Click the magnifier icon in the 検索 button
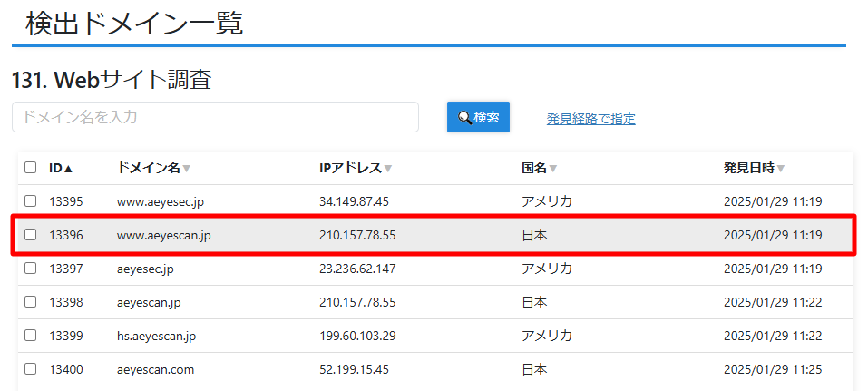868x391 pixels. [464, 117]
